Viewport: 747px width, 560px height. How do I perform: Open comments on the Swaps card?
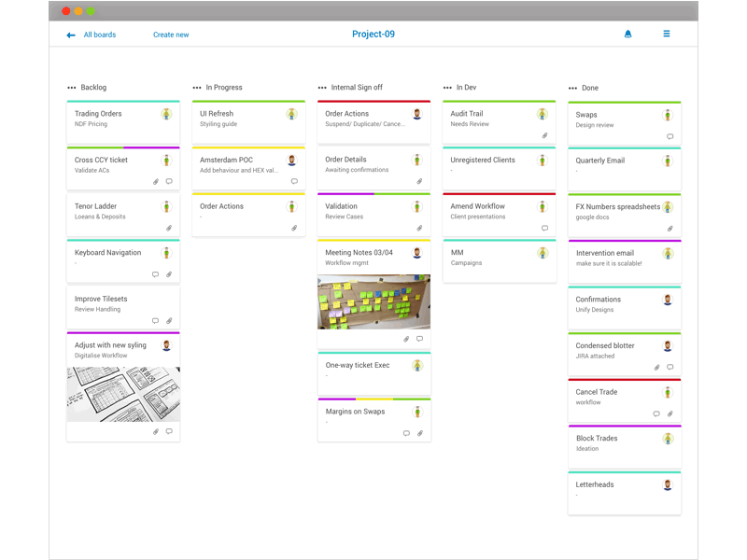tap(670, 136)
